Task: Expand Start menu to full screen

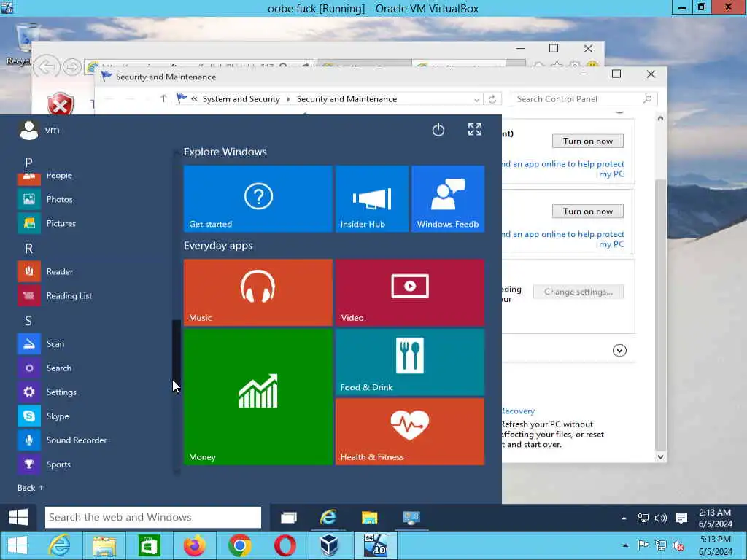Action: tap(474, 130)
